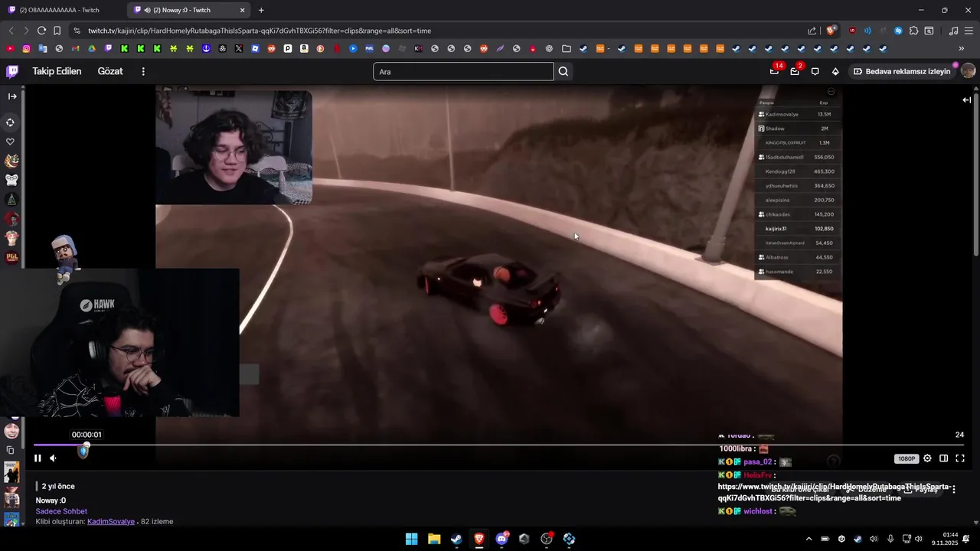Pause the clip playback
The width and height of the screenshot is (980, 551).
coord(38,458)
